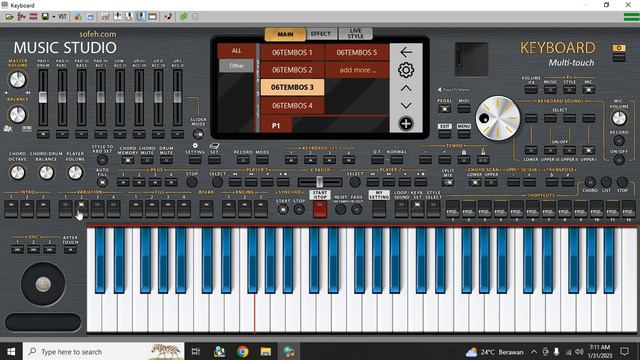Select style 06TEMBOS 1
The height and width of the screenshot is (360, 640).
[292, 52]
